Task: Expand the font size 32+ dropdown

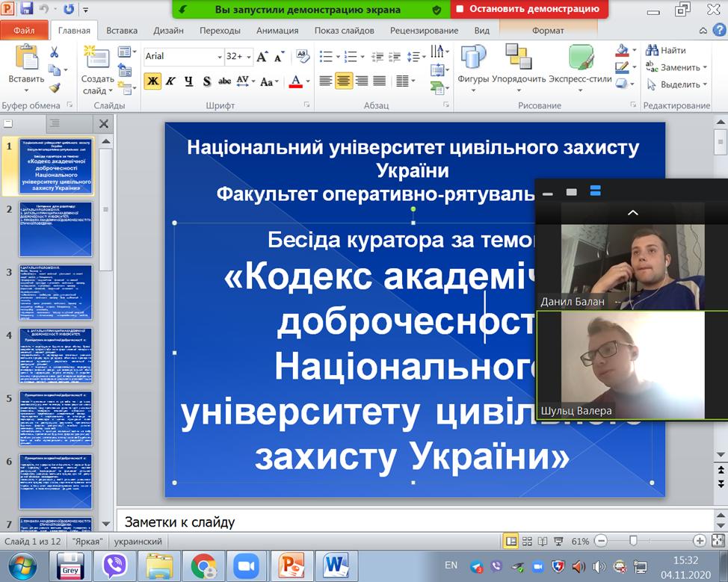Action: pos(249,57)
